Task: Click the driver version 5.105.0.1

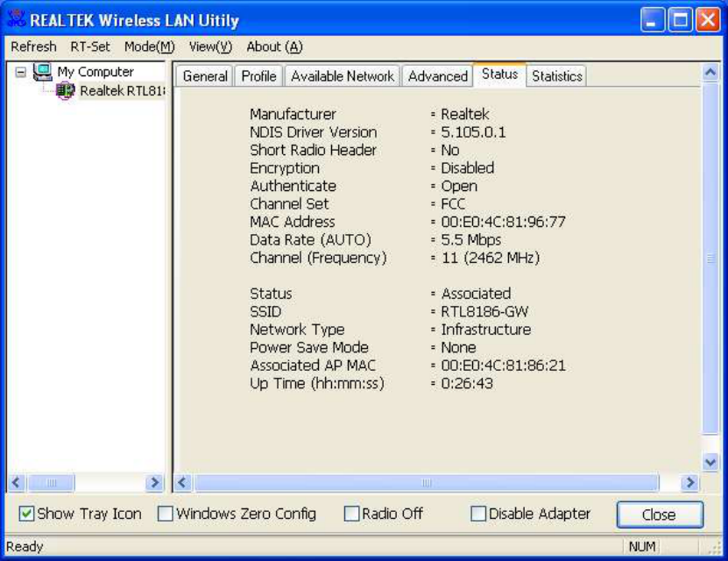Action: click(x=473, y=132)
